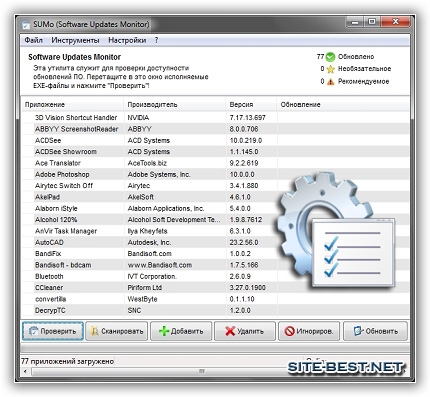Select the Bluetooth row
Viewport: 430px width, 397px height.
tap(216, 276)
